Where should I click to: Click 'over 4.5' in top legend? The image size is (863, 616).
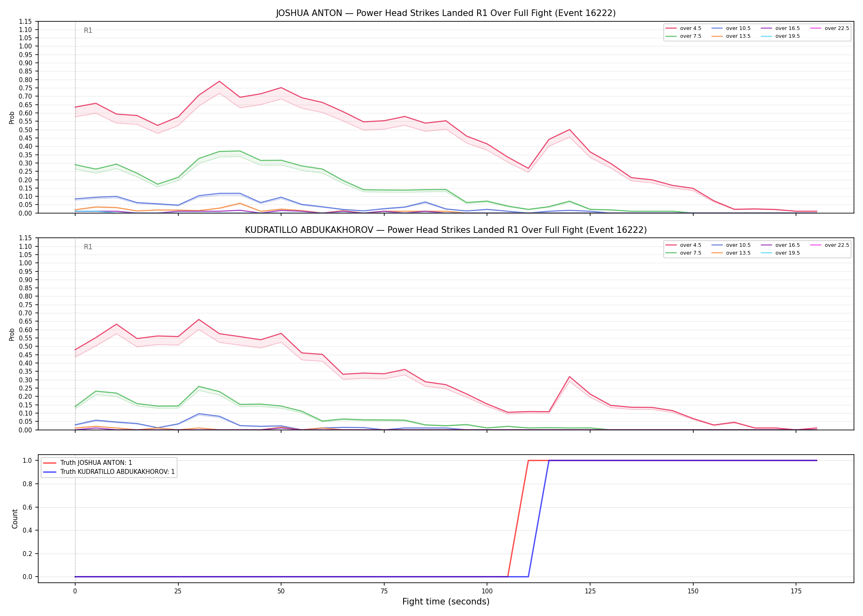683,28
